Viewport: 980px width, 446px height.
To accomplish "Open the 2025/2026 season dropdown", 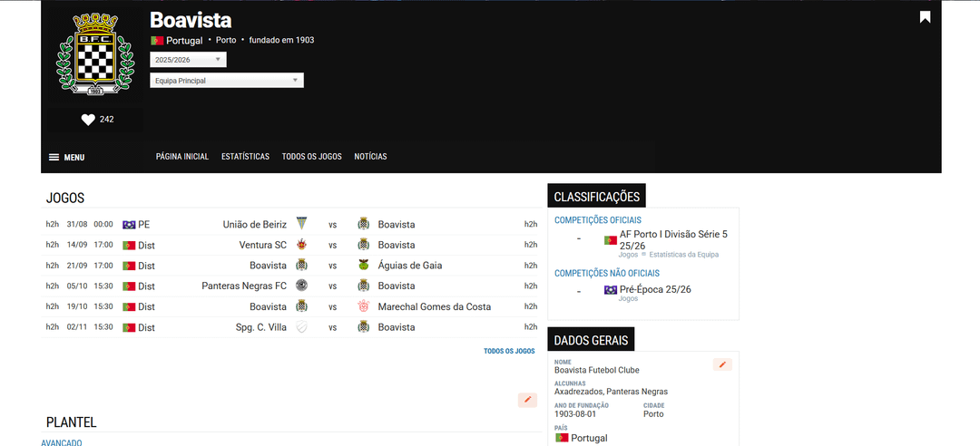I will point(188,60).
